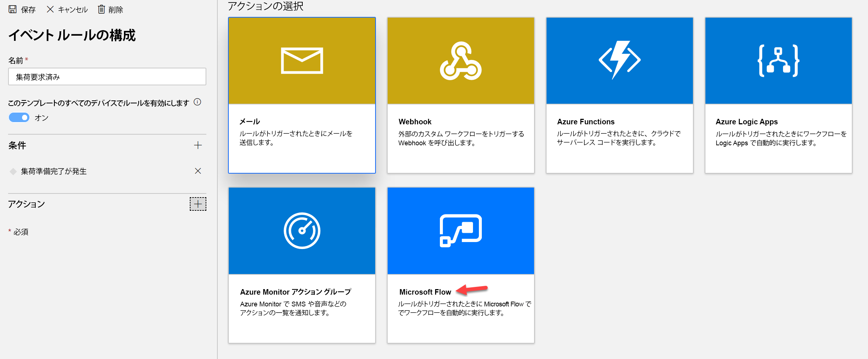Remove the 集荷準備完了が発生 condition with its X
The width and height of the screenshot is (868, 359).
coord(198,171)
